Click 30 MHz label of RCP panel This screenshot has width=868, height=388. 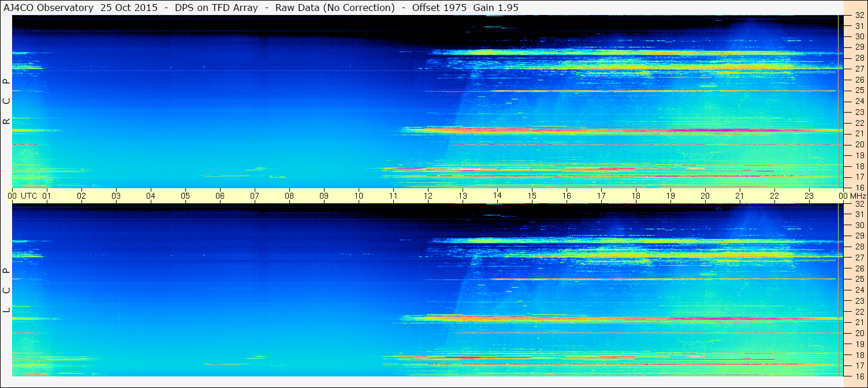pyautogui.click(x=859, y=36)
